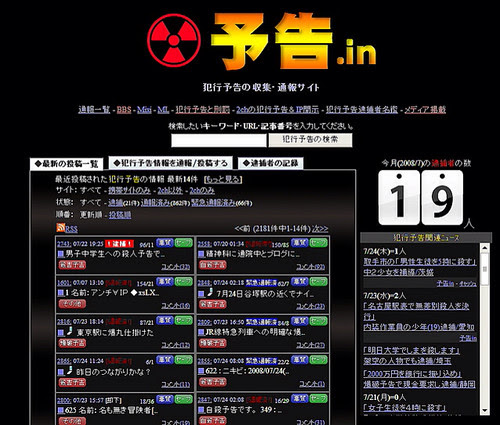Click the mobile phone icon beside 東京駅 entry
The width and height of the screenshot is (500, 425).
point(69,331)
